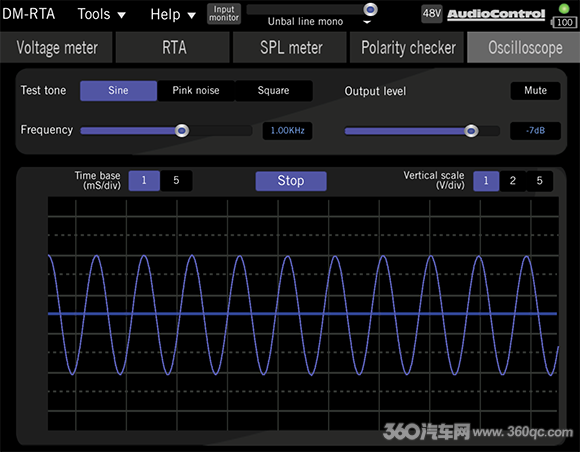Click the battery level 100 indicator
Viewport: 580px width, 452px height.
click(564, 23)
